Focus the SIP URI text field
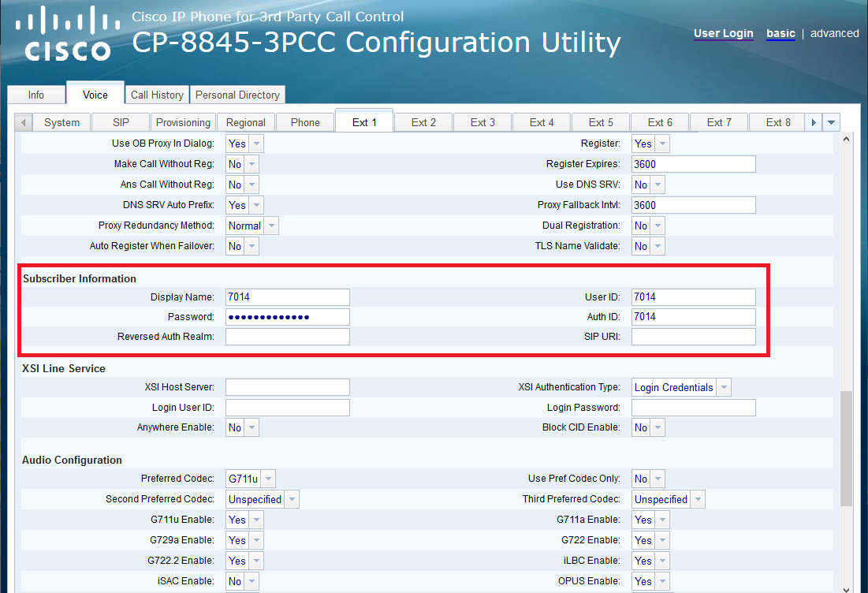 (x=693, y=337)
